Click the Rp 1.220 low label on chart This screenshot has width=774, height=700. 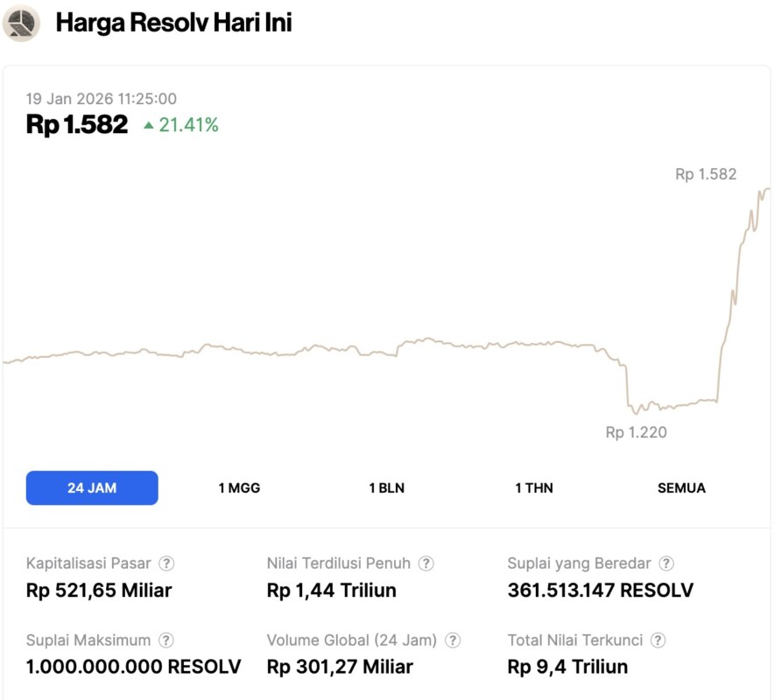pos(636,432)
